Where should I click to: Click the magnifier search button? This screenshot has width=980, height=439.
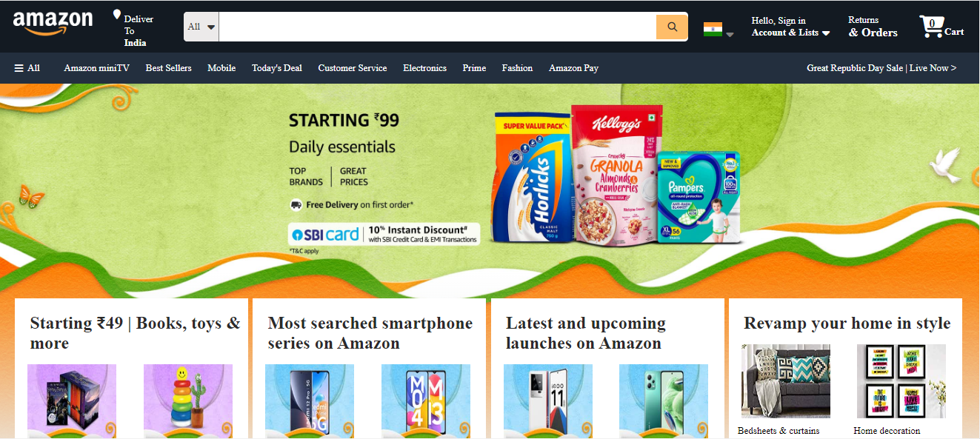[x=672, y=27]
